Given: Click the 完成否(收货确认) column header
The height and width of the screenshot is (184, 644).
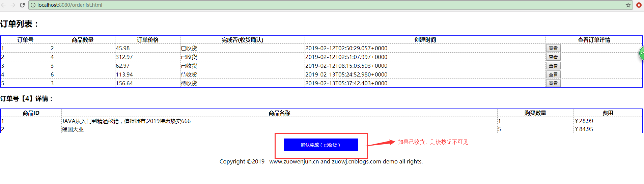Looking at the screenshot, I should [x=242, y=40].
